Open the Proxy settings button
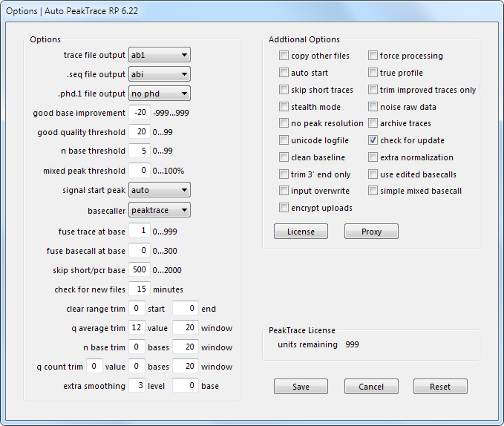504x426 pixels. coord(371,232)
